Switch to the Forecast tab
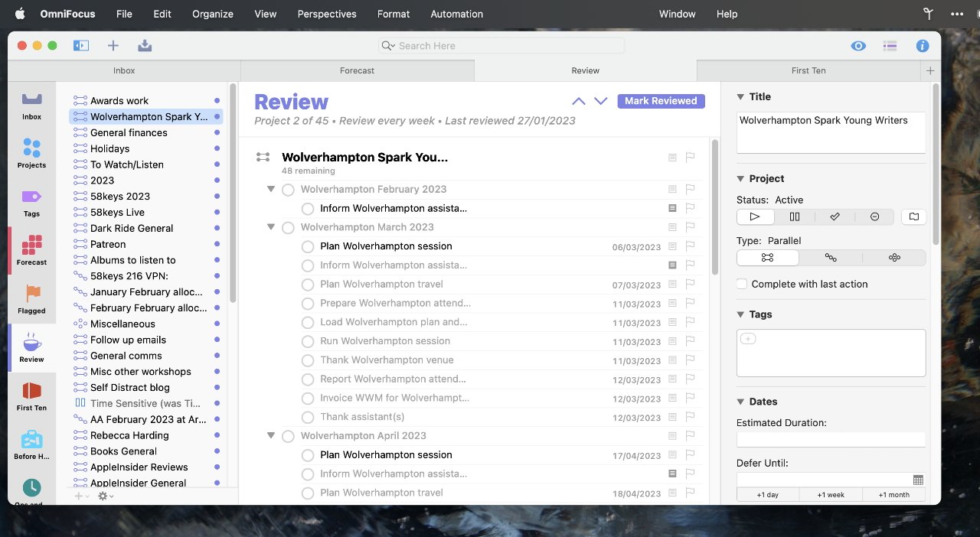980x537 pixels. pos(357,70)
